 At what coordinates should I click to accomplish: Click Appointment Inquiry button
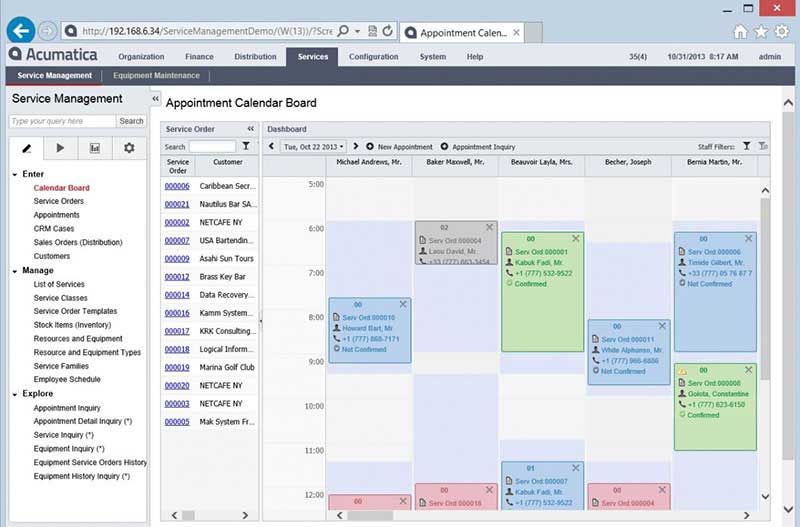coord(478,147)
